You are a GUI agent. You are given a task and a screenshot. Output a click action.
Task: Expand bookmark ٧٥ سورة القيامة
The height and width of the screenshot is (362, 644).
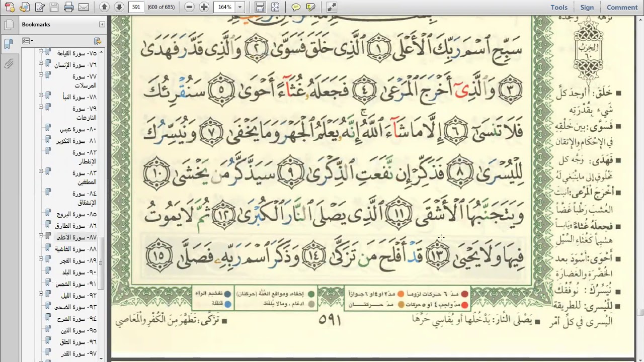click(41, 52)
